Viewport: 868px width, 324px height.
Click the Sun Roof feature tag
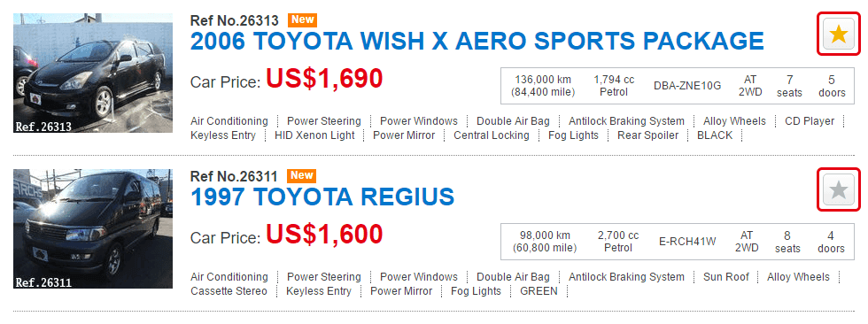725,277
